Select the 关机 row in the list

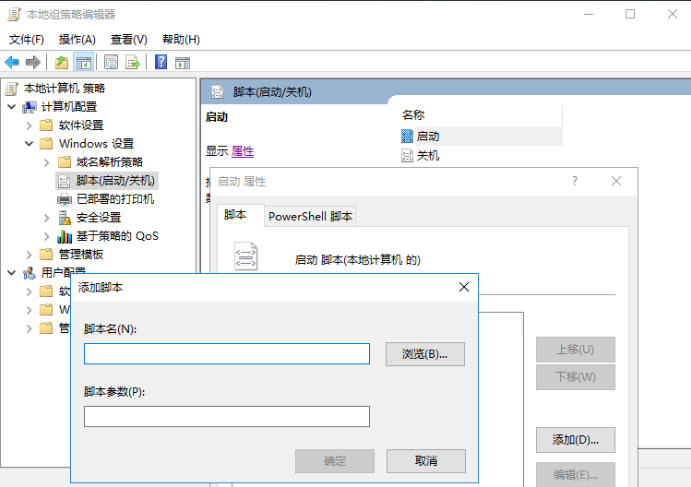[481, 156]
